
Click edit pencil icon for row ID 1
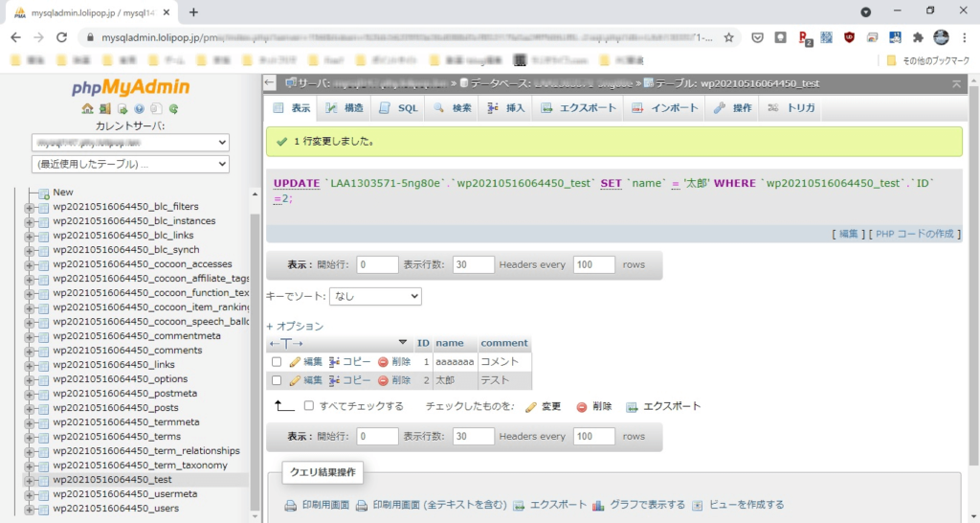pos(295,362)
